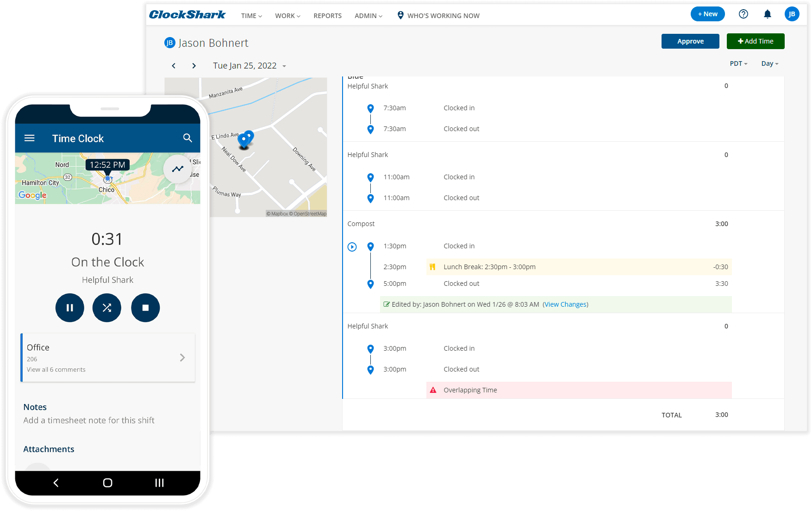Click the phone search magnifier icon
The height and width of the screenshot is (511, 812).
pos(187,138)
